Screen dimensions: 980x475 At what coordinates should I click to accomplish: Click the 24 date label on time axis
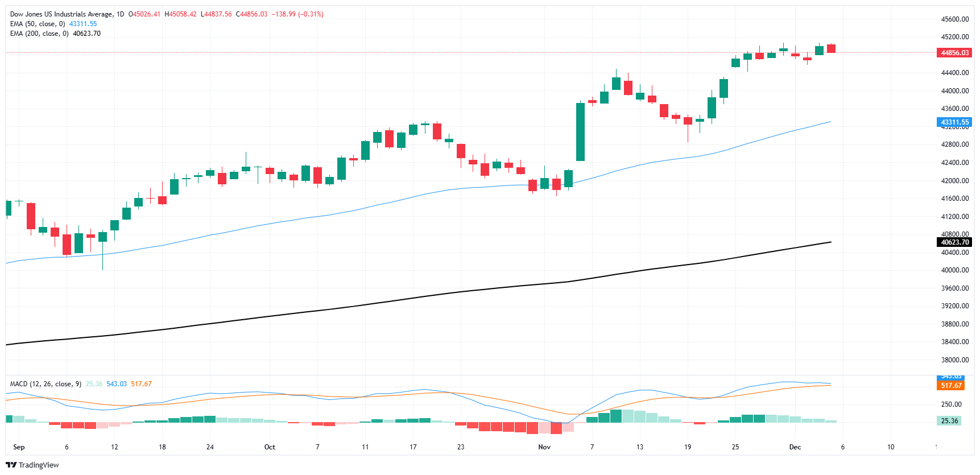pos(210,447)
